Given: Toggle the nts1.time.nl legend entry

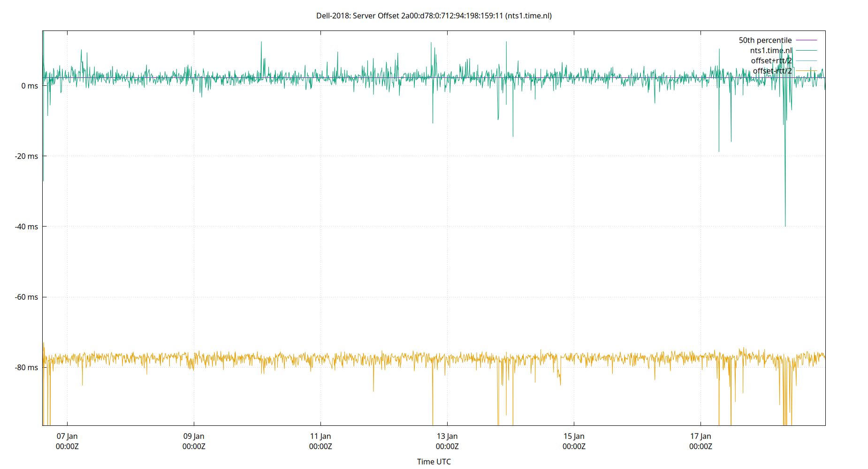Looking at the screenshot, I should (770, 50).
